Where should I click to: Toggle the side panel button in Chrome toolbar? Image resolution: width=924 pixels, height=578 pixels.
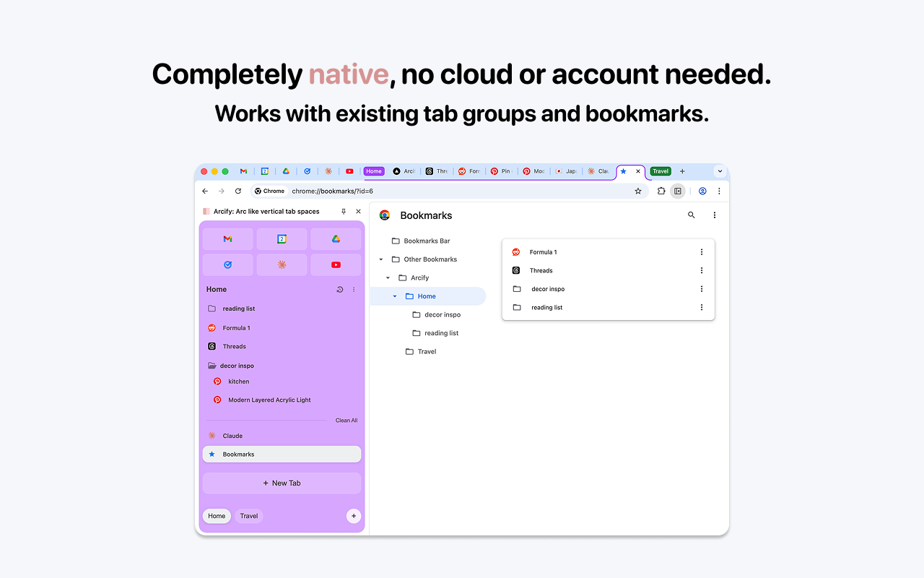677,191
